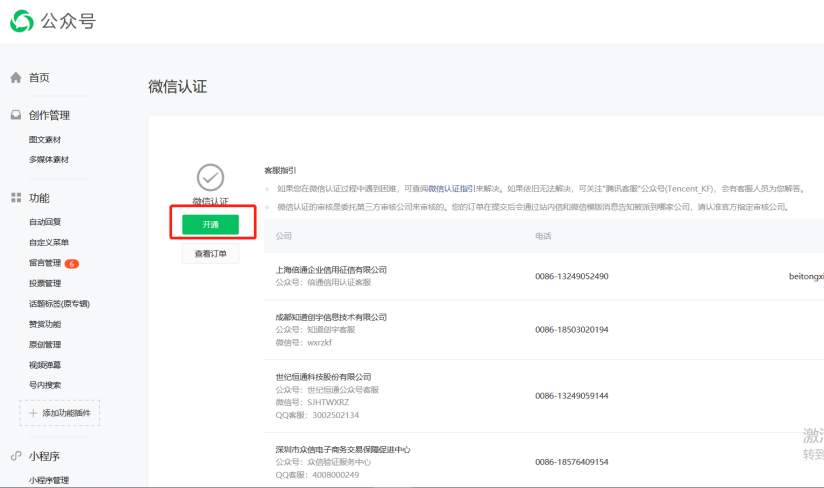Screen dimensions: 824x488
Task: Click the 电话 column header
Action: click(543, 236)
